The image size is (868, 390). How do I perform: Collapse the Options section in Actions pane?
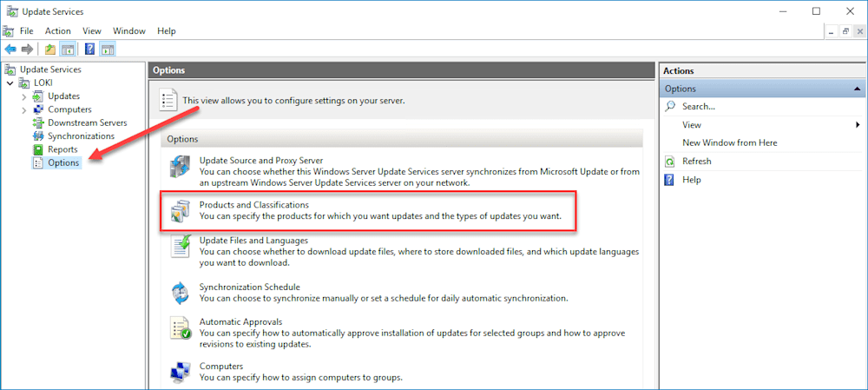pos(857,89)
